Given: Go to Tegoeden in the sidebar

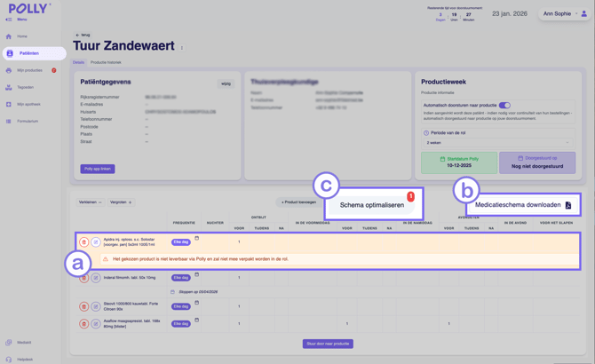Looking at the screenshot, I should tap(25, 87).
